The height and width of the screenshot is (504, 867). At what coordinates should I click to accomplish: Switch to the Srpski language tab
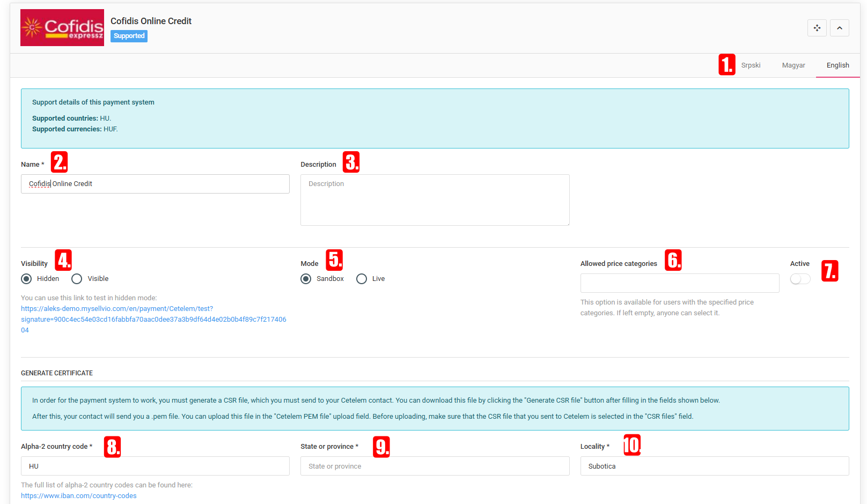tap(751, 65)
